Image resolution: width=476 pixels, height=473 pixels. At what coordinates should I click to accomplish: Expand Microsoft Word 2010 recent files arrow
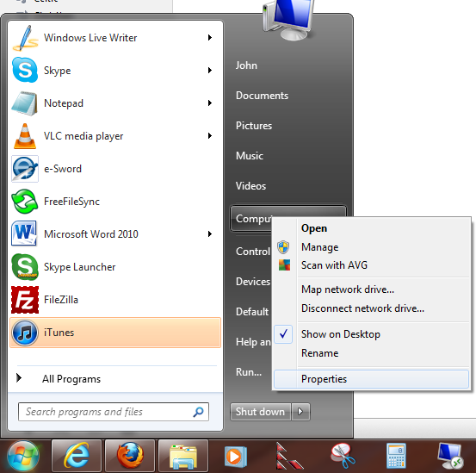[x=210, y=234]
